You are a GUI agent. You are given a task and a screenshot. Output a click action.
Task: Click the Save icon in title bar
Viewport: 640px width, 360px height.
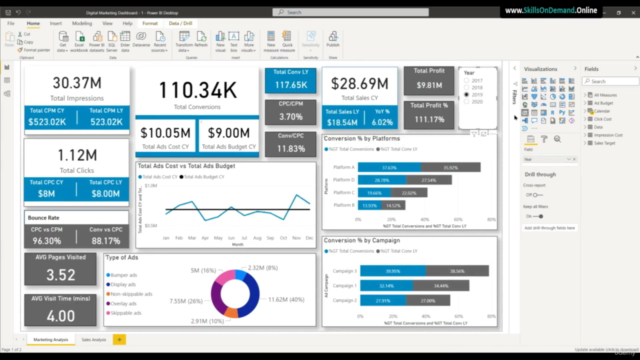[x=8, y=13]
